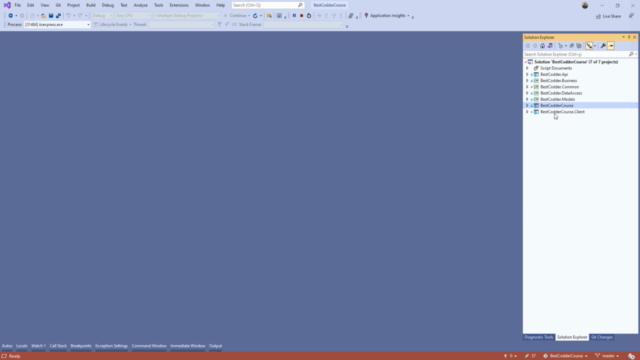This screenshot has width=640, height=360.
Task: Click the Live Share button
Action: pyautogui.click(x=608, y=16)
